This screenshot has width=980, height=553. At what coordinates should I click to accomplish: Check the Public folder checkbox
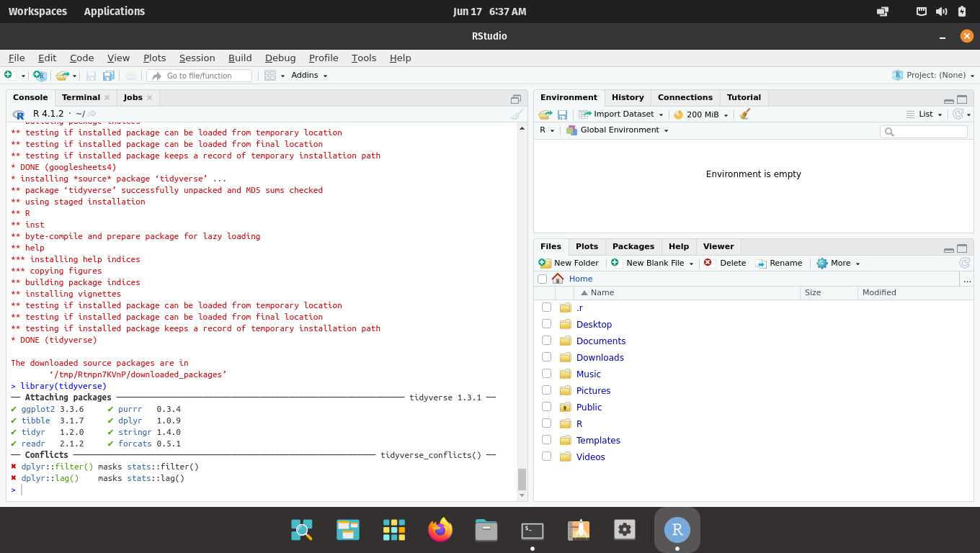(546, 407)
